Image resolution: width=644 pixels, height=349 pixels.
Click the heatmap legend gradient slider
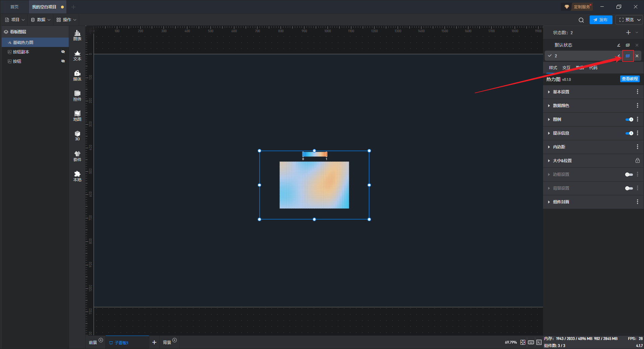coord(315,154)
